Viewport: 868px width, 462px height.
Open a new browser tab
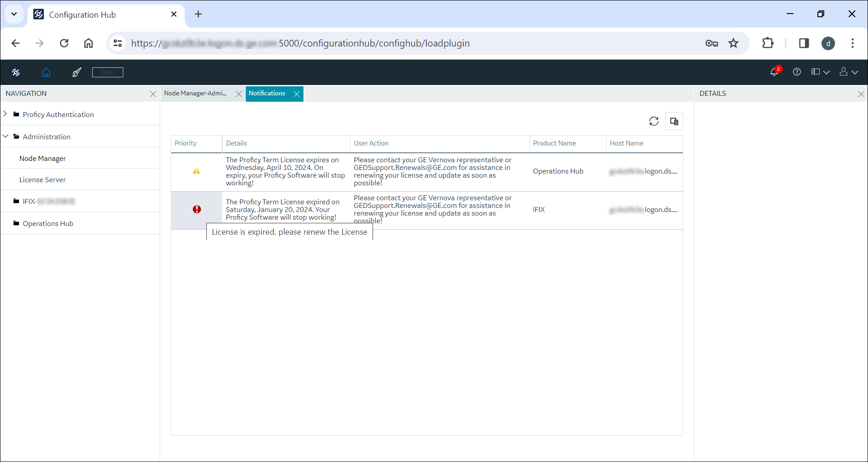click(198, 14)
